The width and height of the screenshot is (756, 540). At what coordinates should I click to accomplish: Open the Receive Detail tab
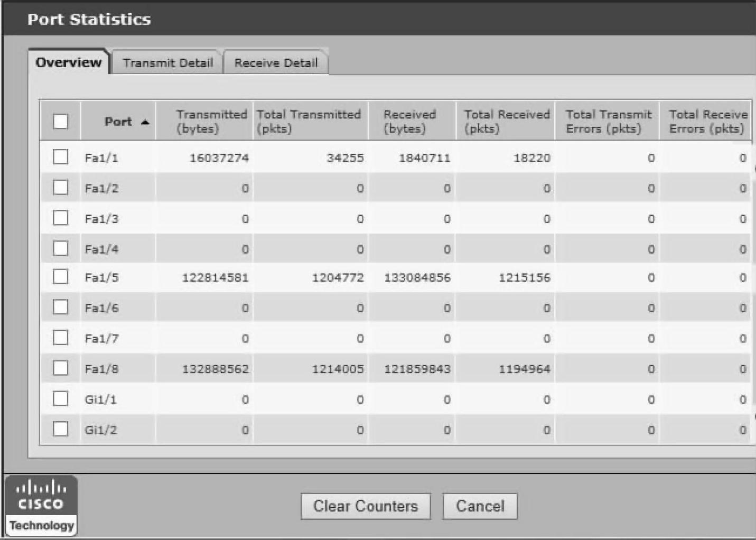coord(276,63)
